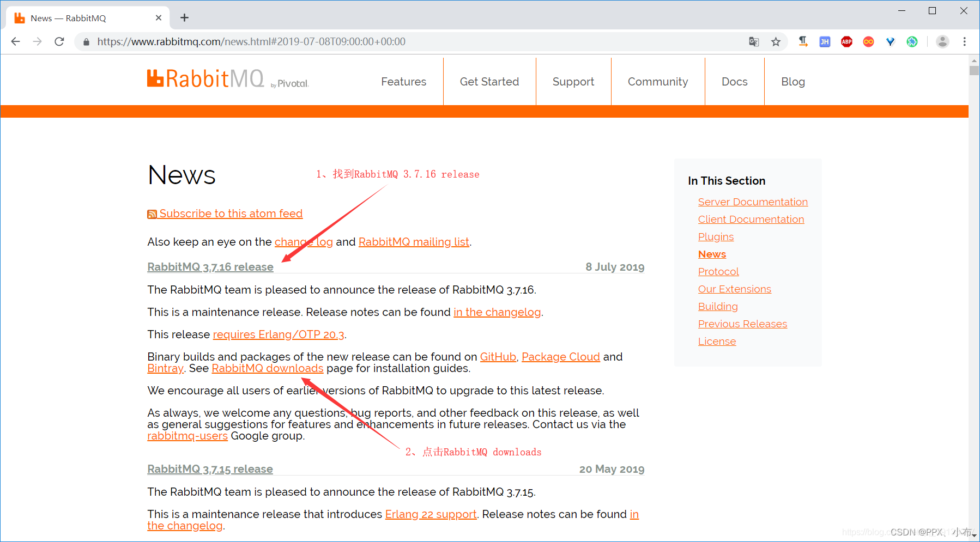Close the News — RabbitMQ tab
The height and width of the screenshot is (542, 980).
click(159, 18)
